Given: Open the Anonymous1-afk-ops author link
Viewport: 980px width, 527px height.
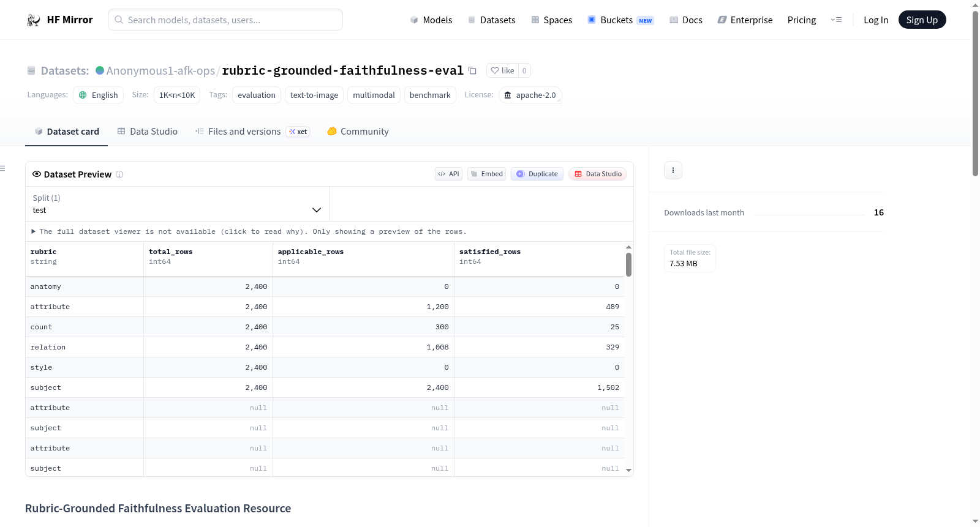Looking at the screenshot, I should (x=160, y=70).
